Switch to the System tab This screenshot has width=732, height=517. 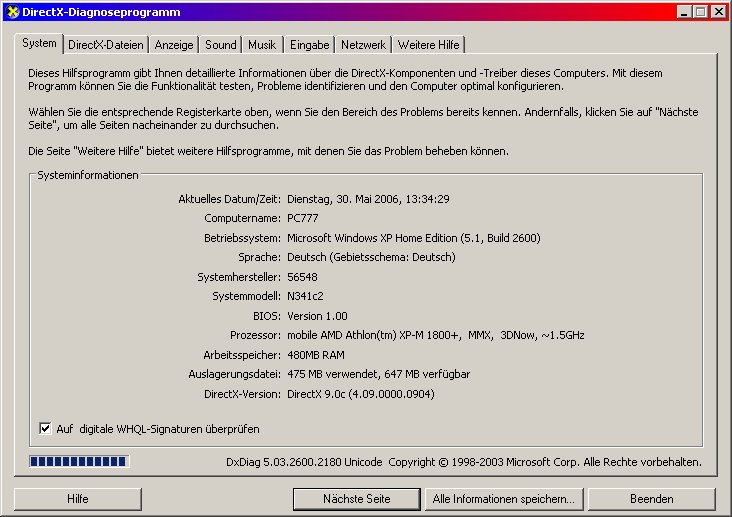point(39,43)
